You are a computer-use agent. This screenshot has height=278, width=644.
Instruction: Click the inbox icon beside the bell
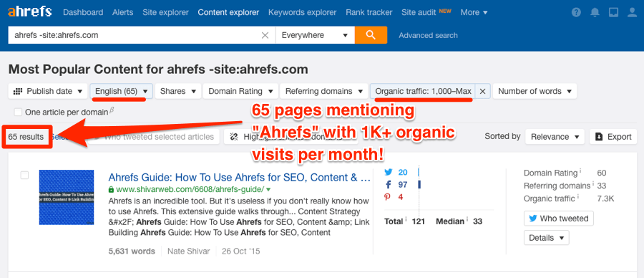pos(613,12)
